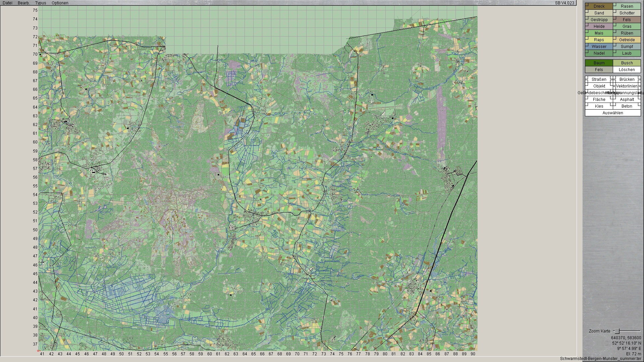The image size is (644, 362).
Task: Open the Typus menu
Action: click(41, 3)
